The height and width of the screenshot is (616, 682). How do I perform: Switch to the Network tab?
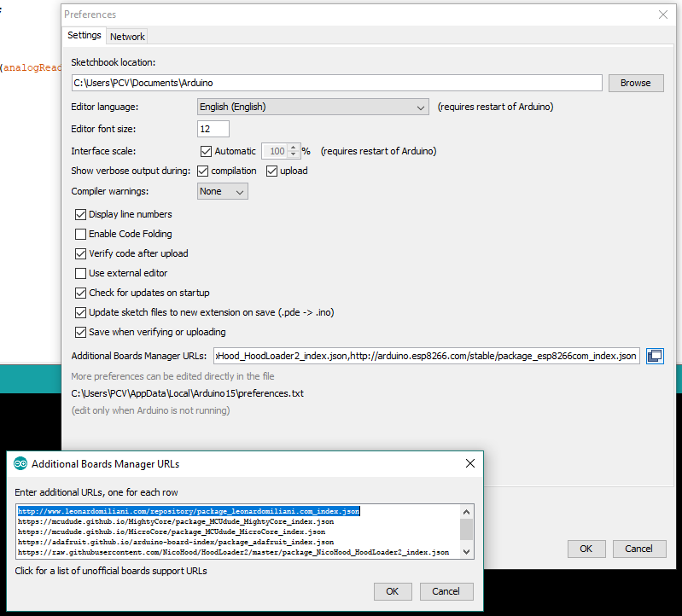point(127,37)
